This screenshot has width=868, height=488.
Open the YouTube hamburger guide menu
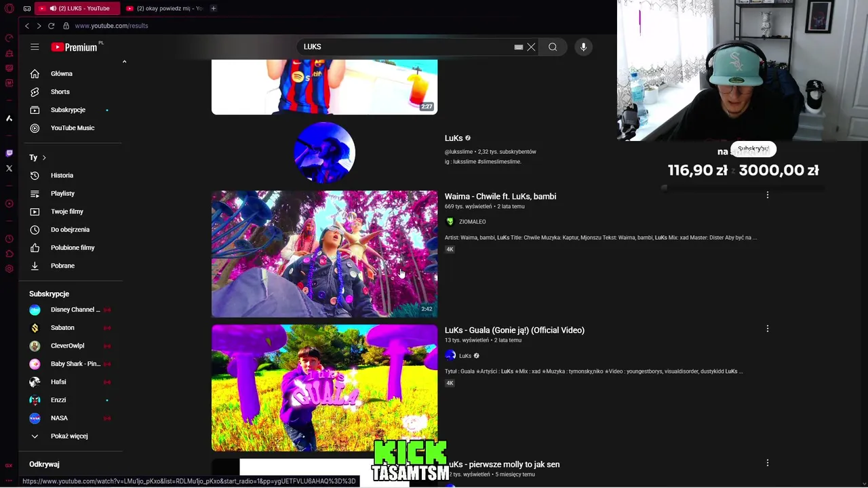pos(35,47)
